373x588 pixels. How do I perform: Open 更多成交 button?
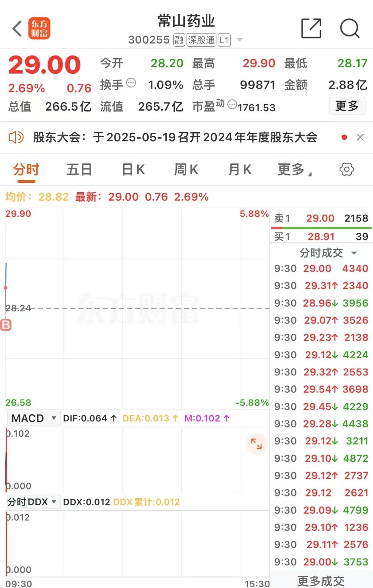click(x=321, y=580)
